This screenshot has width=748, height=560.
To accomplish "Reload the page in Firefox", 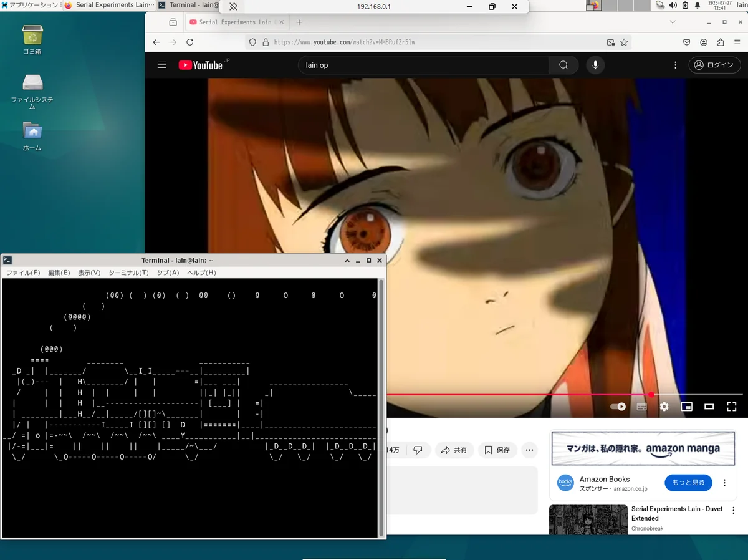I will (x=190, y=42).
